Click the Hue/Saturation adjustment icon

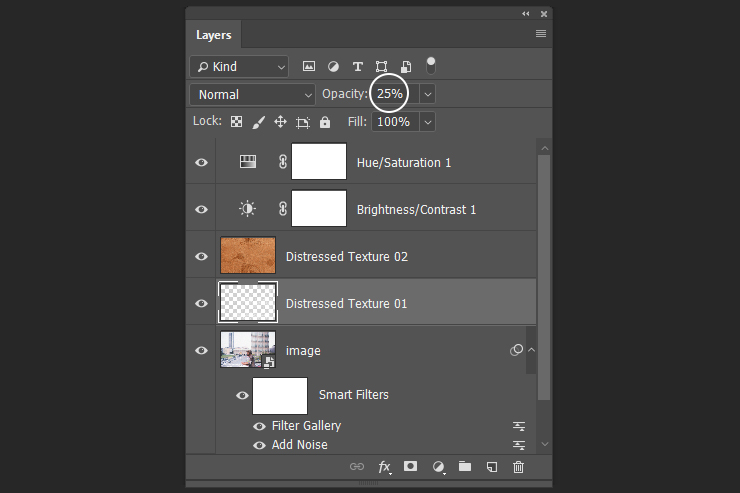click(248, 162)
